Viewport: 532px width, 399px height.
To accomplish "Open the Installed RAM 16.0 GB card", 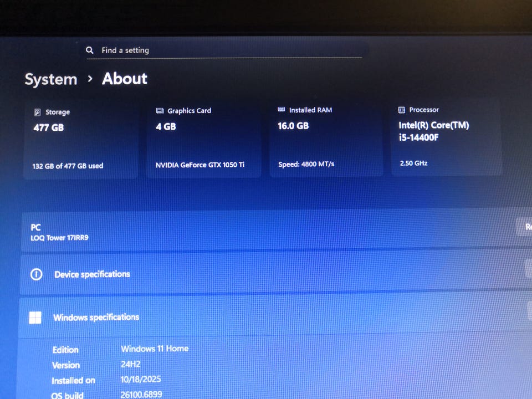I will pos(326,139).
